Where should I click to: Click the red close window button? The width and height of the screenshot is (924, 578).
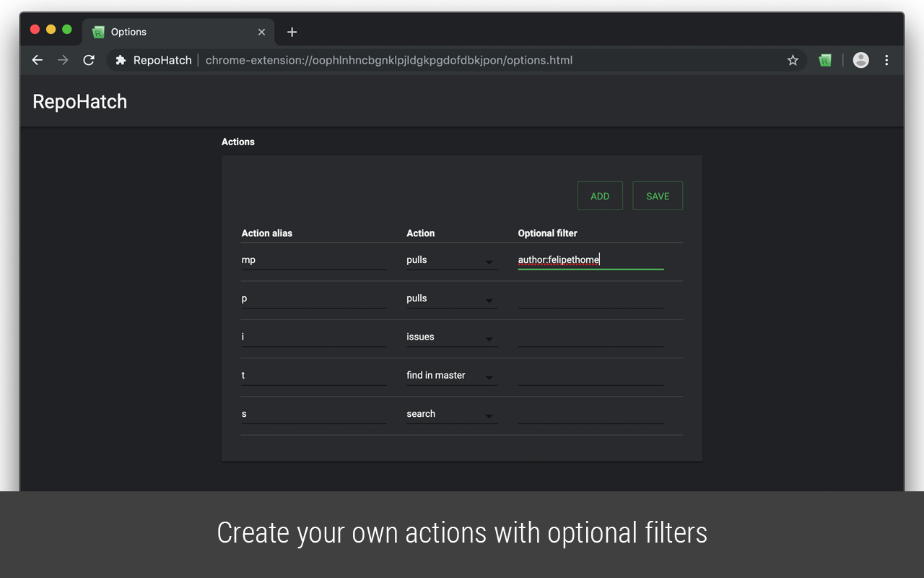(x=35, y=30)
